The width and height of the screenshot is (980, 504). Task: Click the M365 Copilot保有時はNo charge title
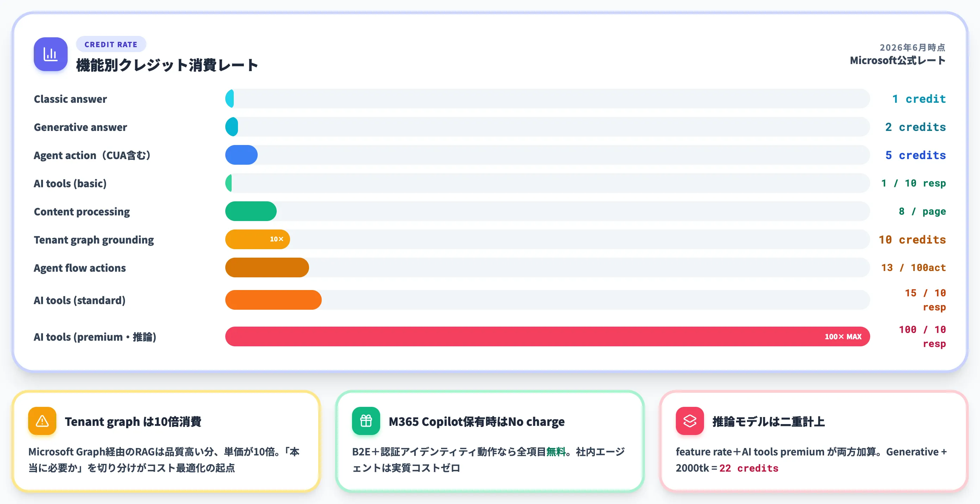pyautogui.click(x=476, y=421)
